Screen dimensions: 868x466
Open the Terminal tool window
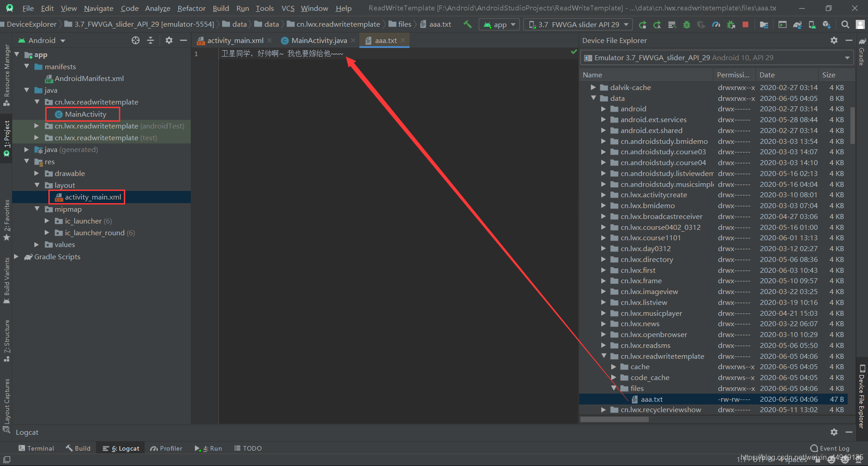point(40,448)
